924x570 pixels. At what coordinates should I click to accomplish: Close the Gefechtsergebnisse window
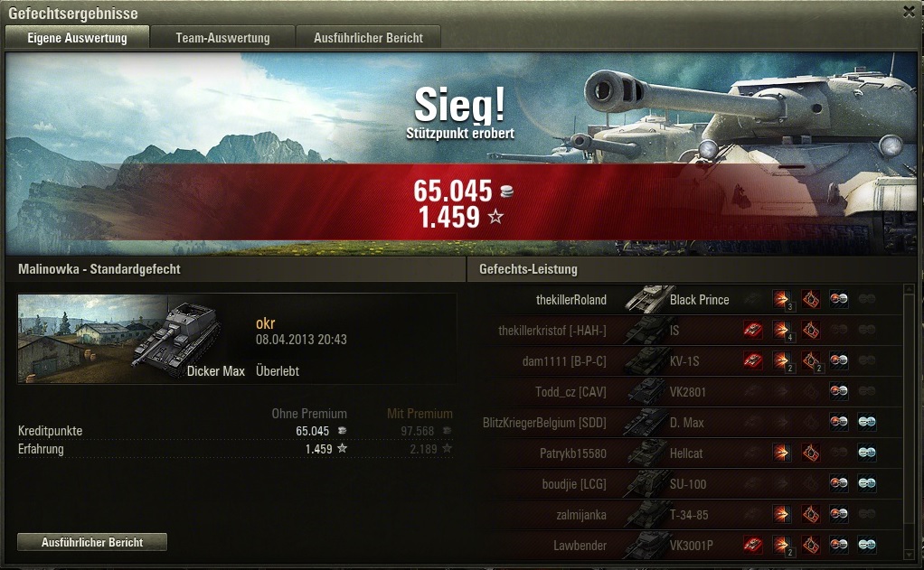click(910, 11)
